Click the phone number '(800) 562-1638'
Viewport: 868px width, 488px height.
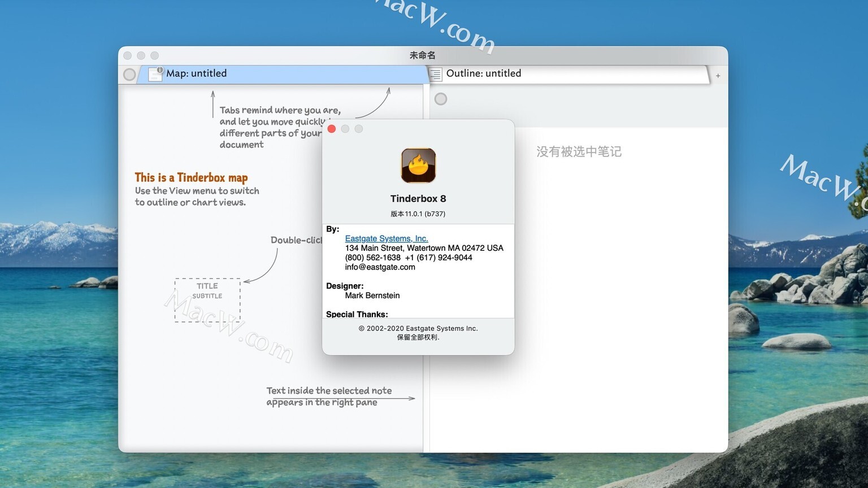click(x=373, y=258)
